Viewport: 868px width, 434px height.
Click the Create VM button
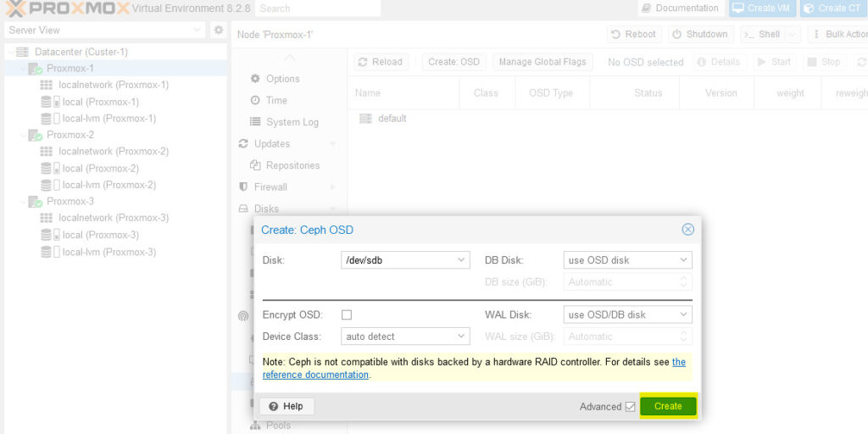(763, 8)
